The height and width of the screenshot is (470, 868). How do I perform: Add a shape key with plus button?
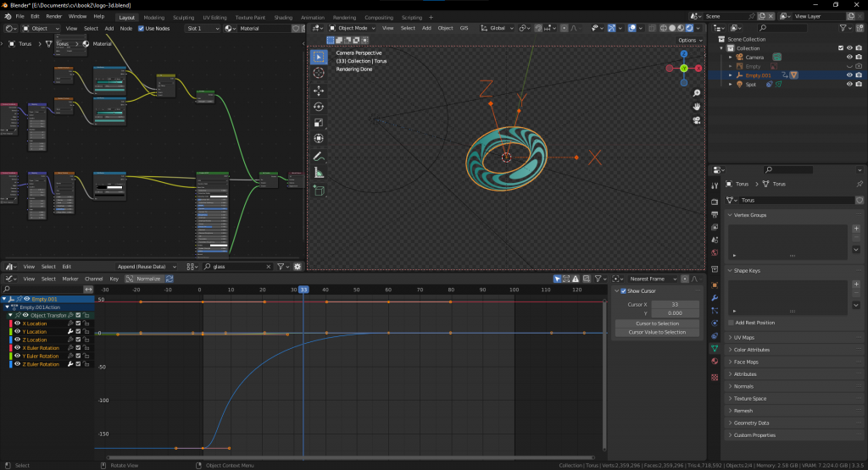(x=856, y=285)
